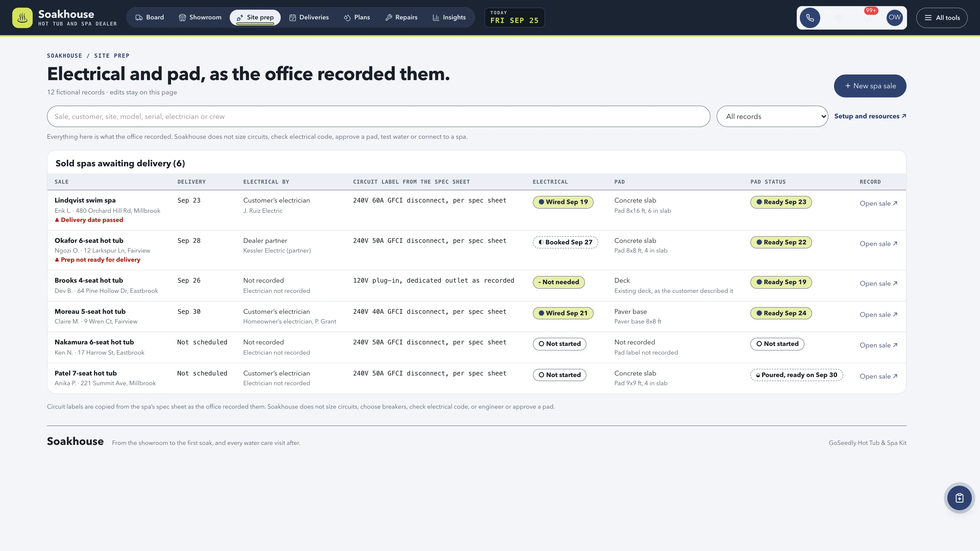Switch to the Showroom tab
The width and height of the screenshot is (980, 551).
(x=200, y=18)
